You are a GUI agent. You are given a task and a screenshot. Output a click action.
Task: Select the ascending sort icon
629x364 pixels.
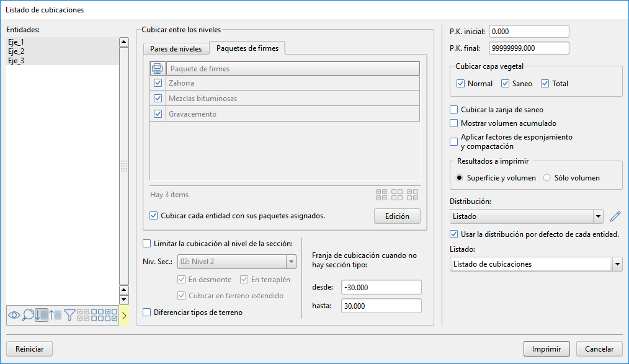56,315
